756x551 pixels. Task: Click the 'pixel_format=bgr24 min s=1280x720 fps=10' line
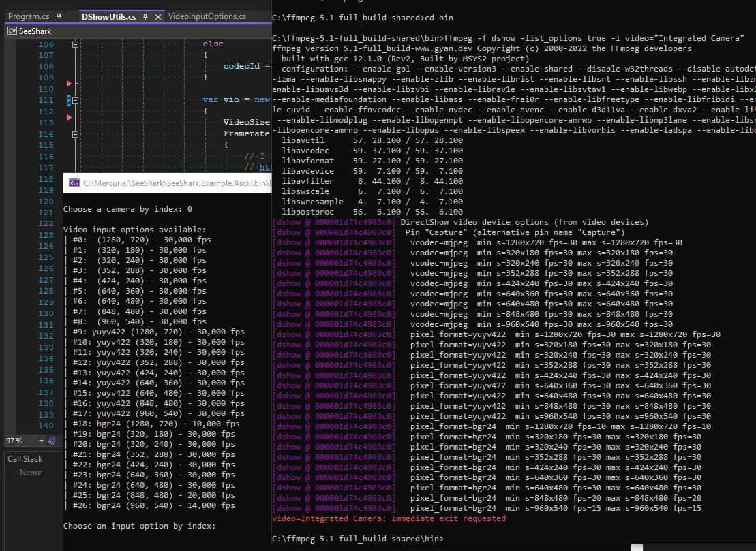click(492, 427)
